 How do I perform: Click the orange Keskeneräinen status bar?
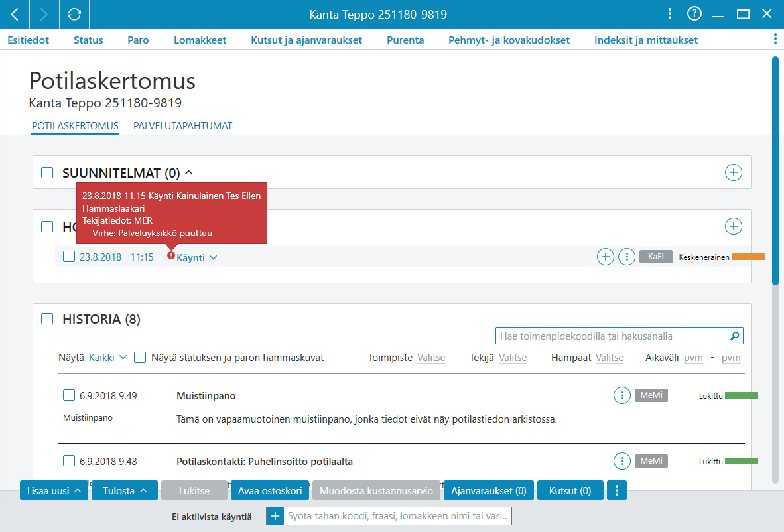(x=748, y=257)
